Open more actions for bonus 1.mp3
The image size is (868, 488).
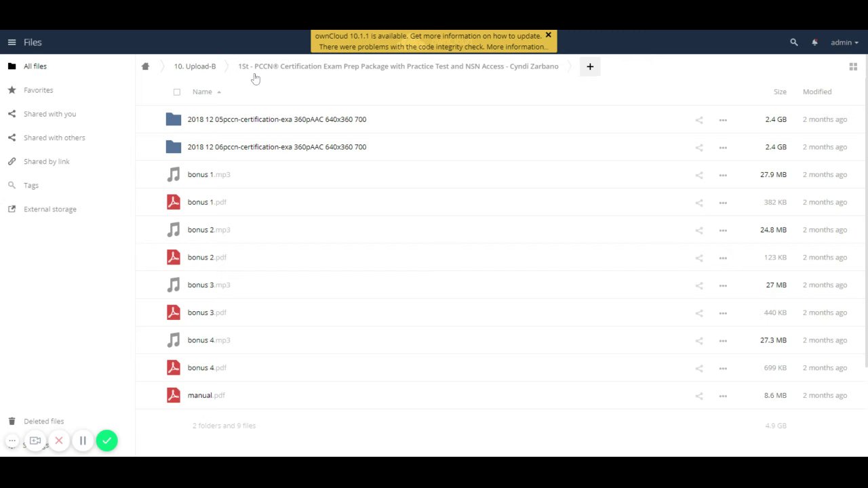tap(723, 175)
